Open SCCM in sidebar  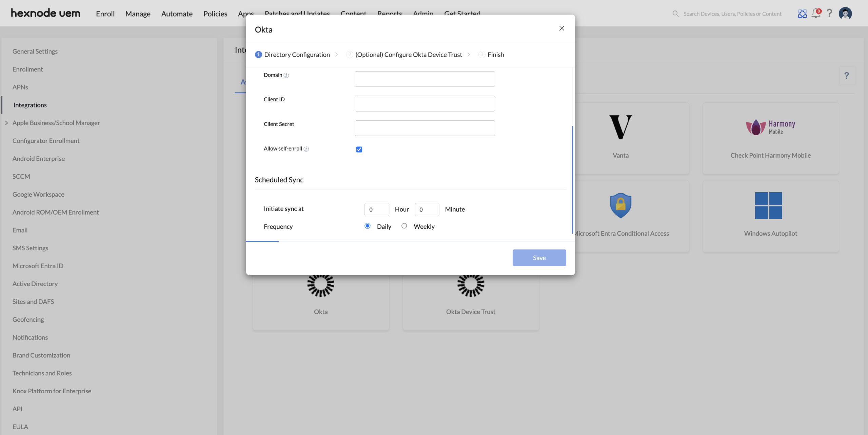21,177
